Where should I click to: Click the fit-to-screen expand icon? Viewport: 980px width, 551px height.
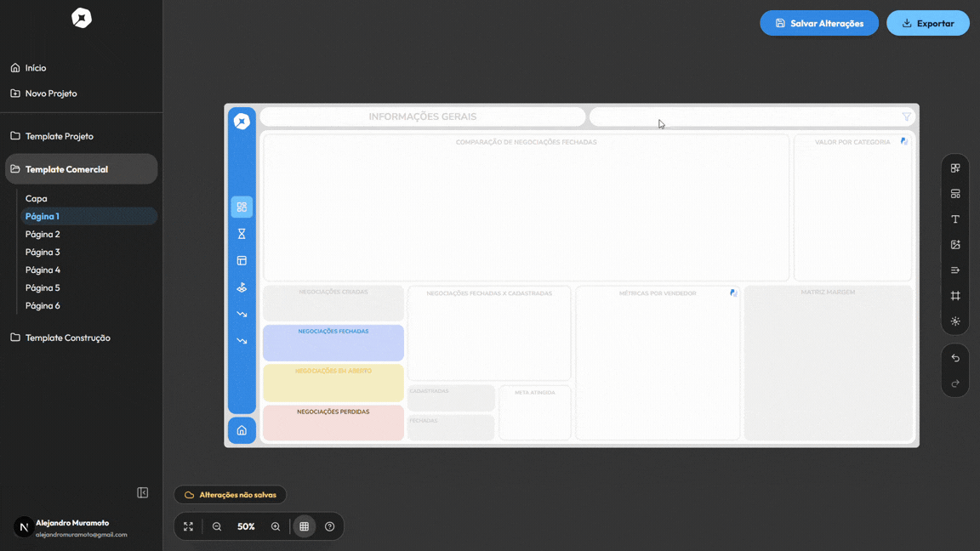click(x=188, y=526)
